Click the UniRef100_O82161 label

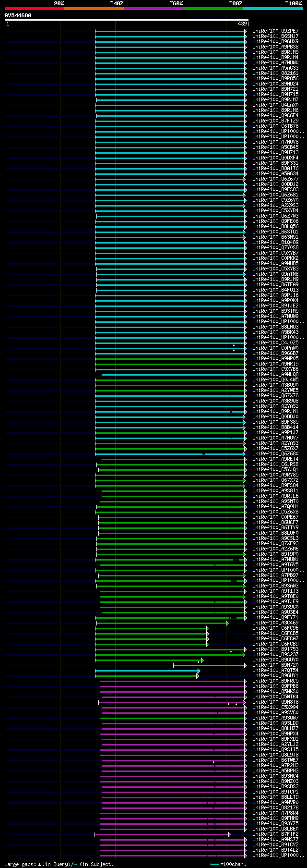275,73
